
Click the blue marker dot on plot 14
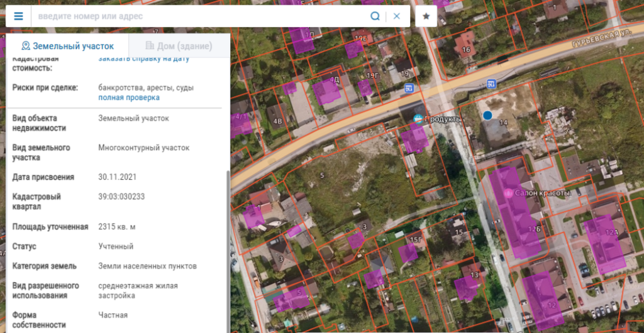click(x=487, y=116)
